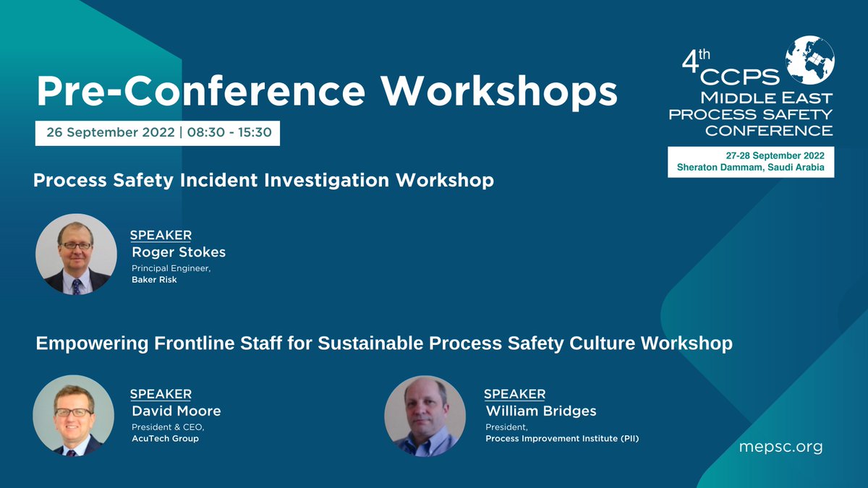Select the date box 26 September 2022
This screenshot has width=868, height=488.
coord(158,134)
